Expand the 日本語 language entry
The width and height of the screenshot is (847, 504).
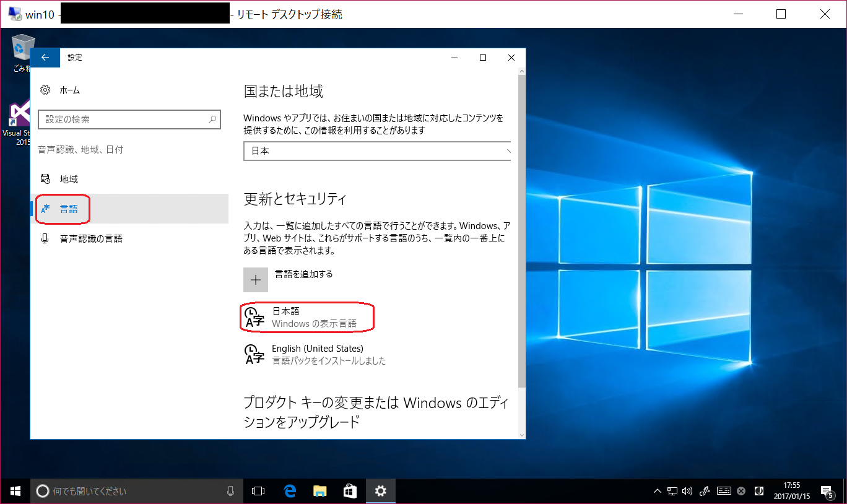pyautogui.click(x=307, y=316)
